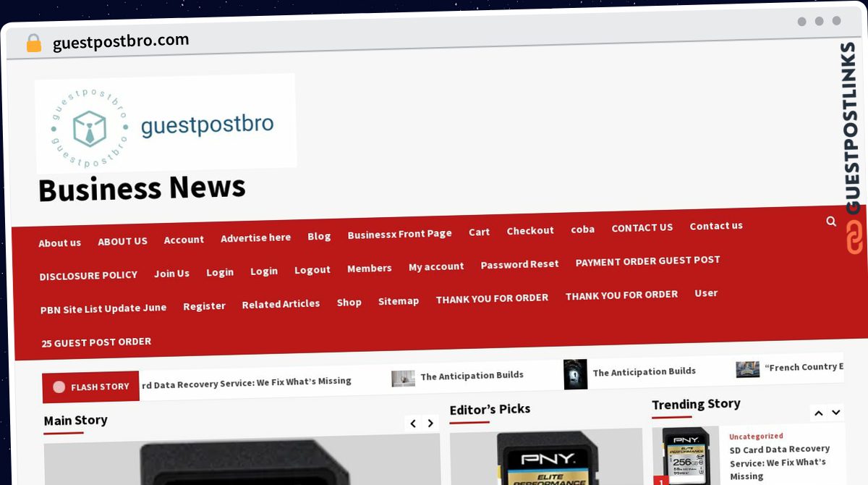This screenshot has height=485, width=868.
Task: Open 'PBN Site List Update June'
Action: (103, 308)
